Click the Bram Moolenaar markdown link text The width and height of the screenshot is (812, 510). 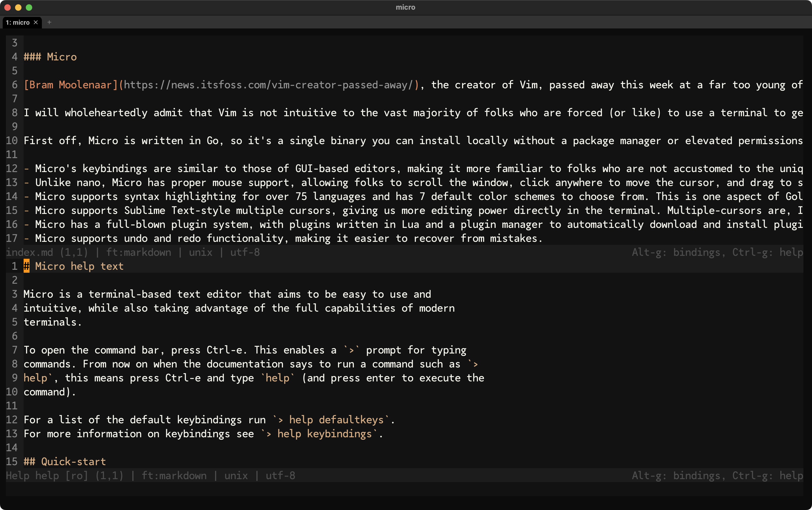(70, 85)
